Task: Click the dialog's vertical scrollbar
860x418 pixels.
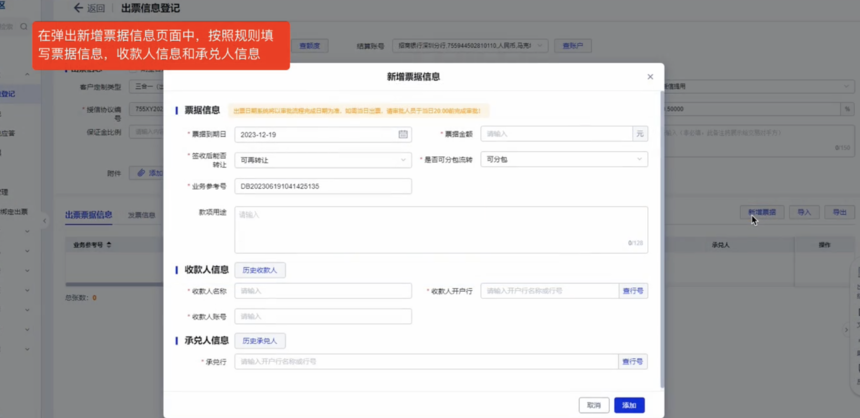Action: (661, 239)
